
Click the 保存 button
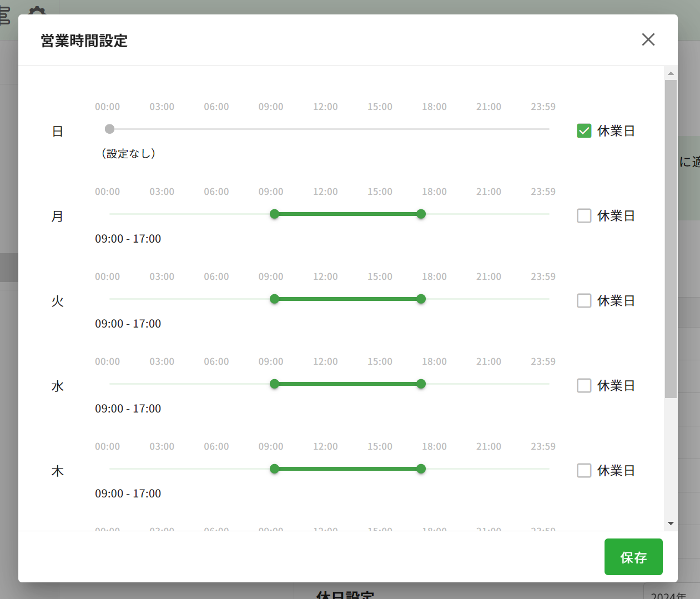tap(633, 557)
